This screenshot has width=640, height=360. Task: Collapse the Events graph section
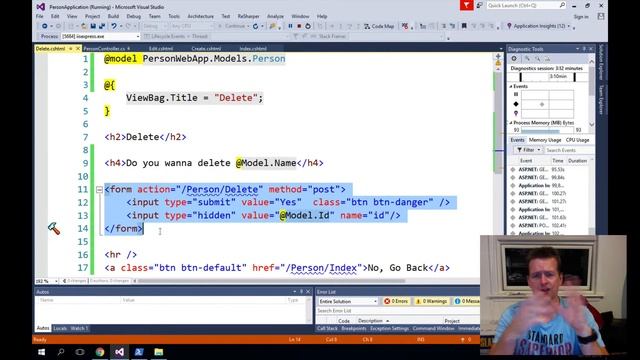coord(511,87)
